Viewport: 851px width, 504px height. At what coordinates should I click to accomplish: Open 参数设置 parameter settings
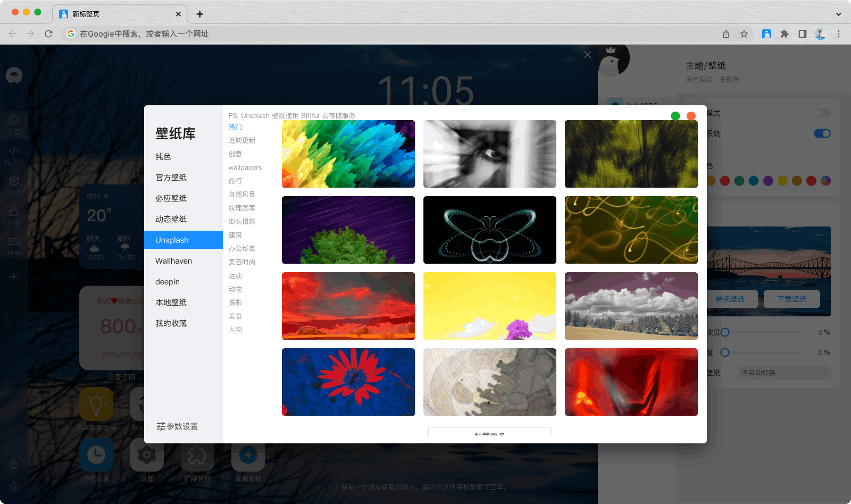click(177, 426)
